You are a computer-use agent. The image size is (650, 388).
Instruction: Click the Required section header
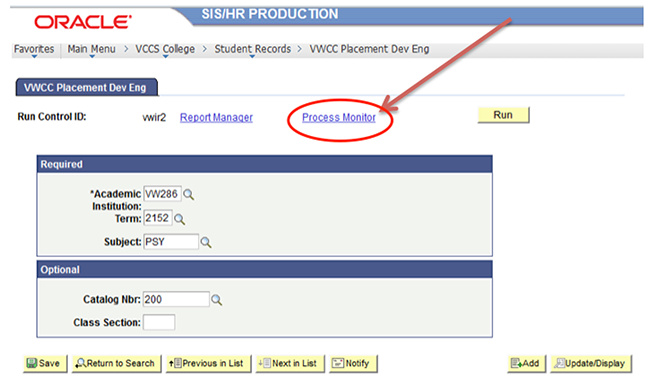264,164
